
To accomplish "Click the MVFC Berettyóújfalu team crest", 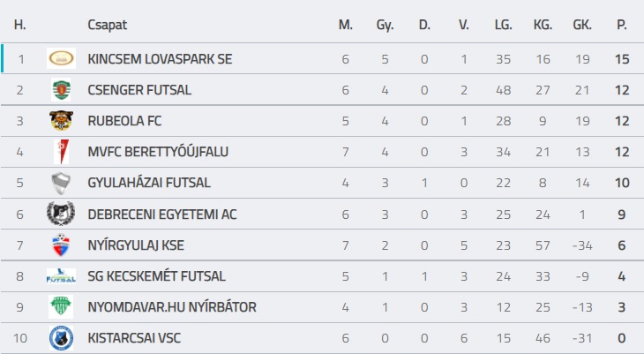I will (x=61, y=152).
